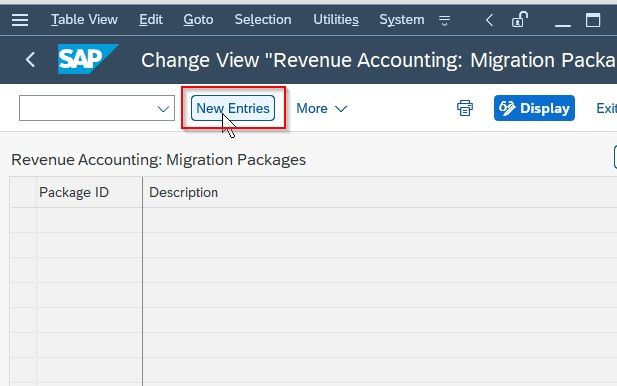This screenshot has width=617, height=386.
Task: Click the unlock session padlock icon
Action: 519,20
